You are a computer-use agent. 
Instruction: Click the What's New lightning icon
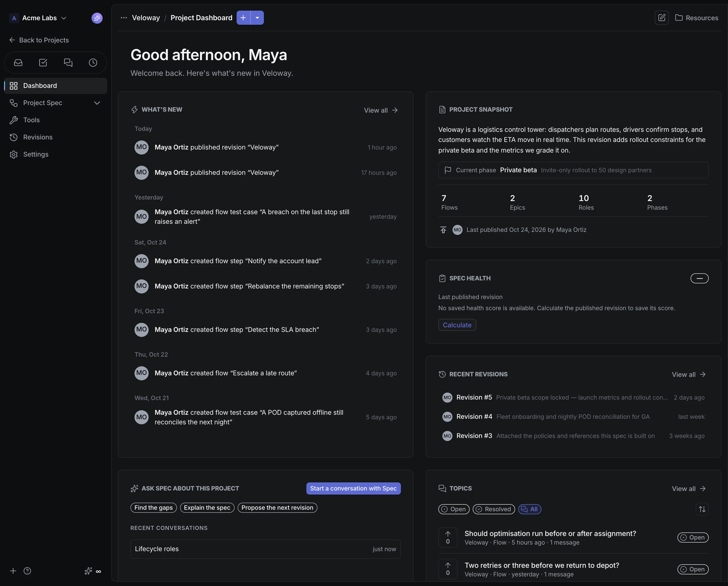(134, 110)
